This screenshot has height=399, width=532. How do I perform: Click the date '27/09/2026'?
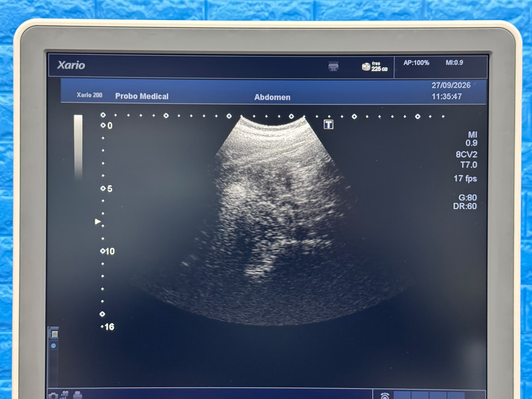pyautogui.click(x=451, y=85)
